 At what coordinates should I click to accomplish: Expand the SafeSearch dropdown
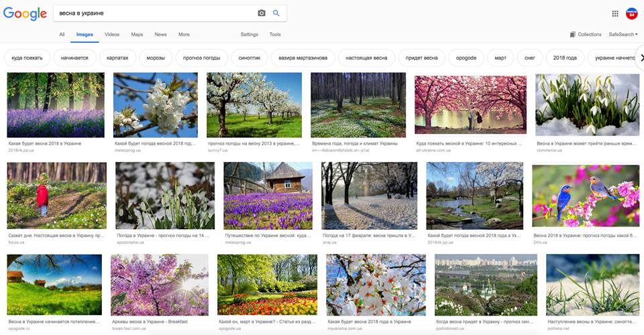point(623,34)
